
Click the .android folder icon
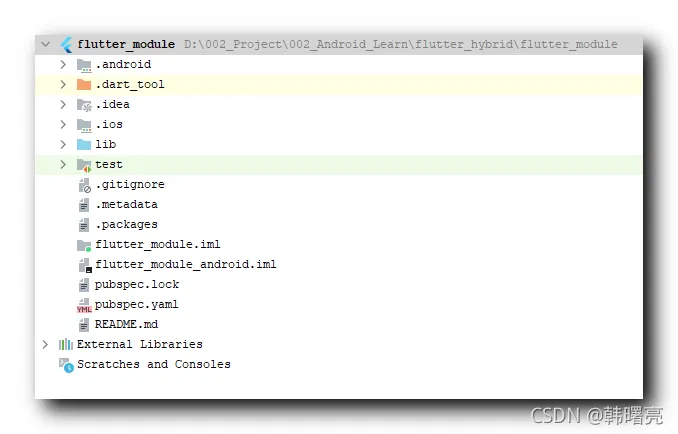point(84,65)
